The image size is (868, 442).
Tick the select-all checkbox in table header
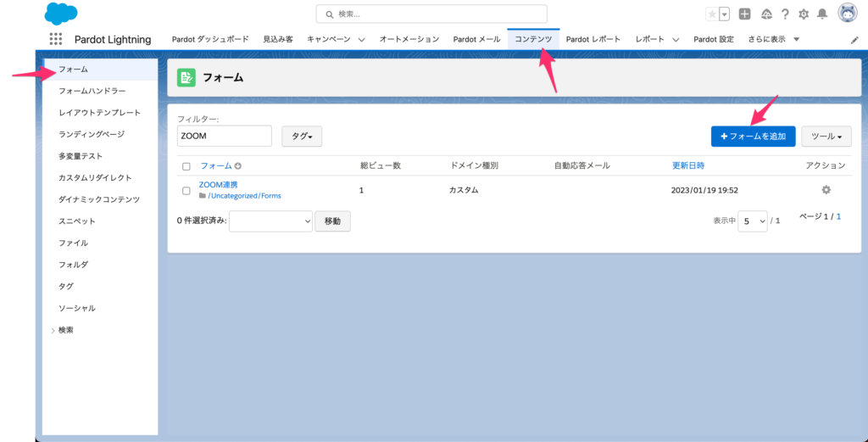[x=186, y=166]
